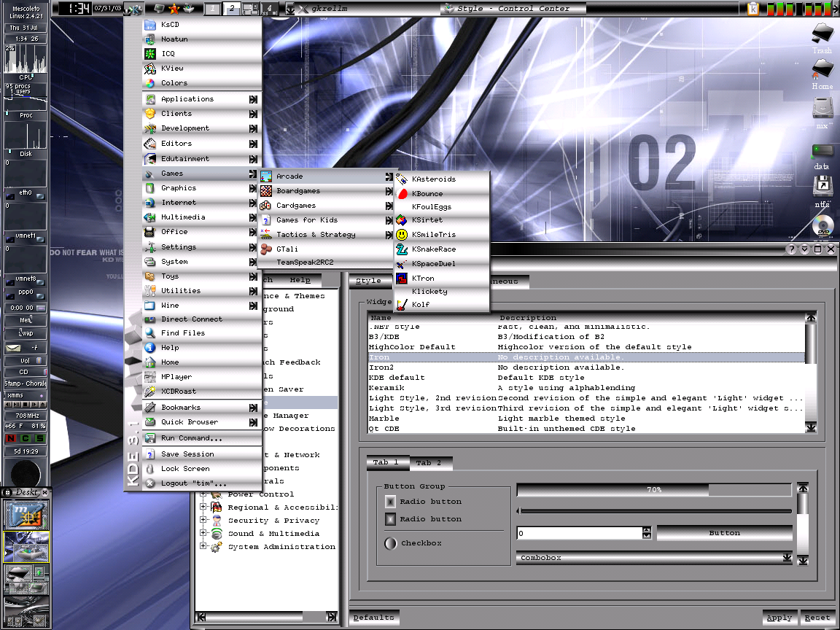Select Iron2 style row
The height and width of the screenshot is (630, 840).
tap(586, 367)
